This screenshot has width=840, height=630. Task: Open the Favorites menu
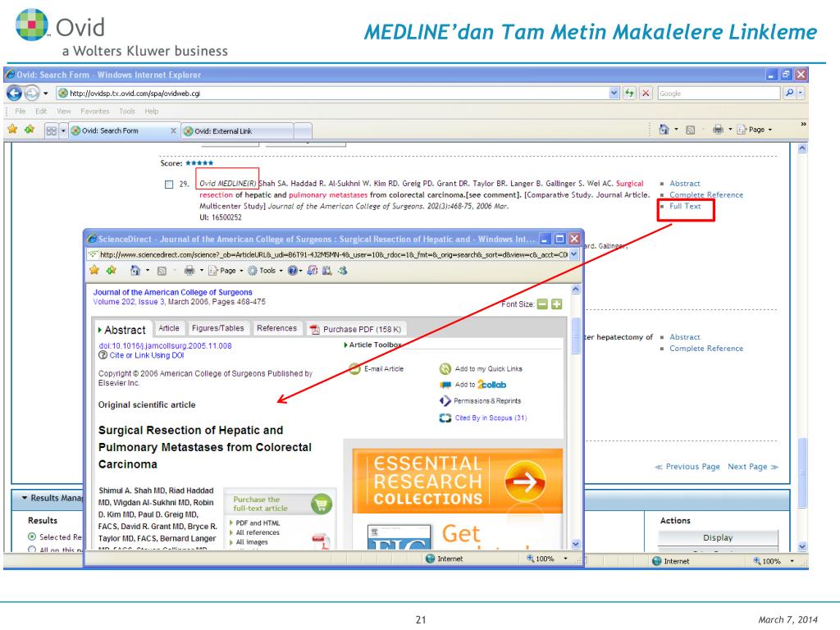tap(95, 112)
